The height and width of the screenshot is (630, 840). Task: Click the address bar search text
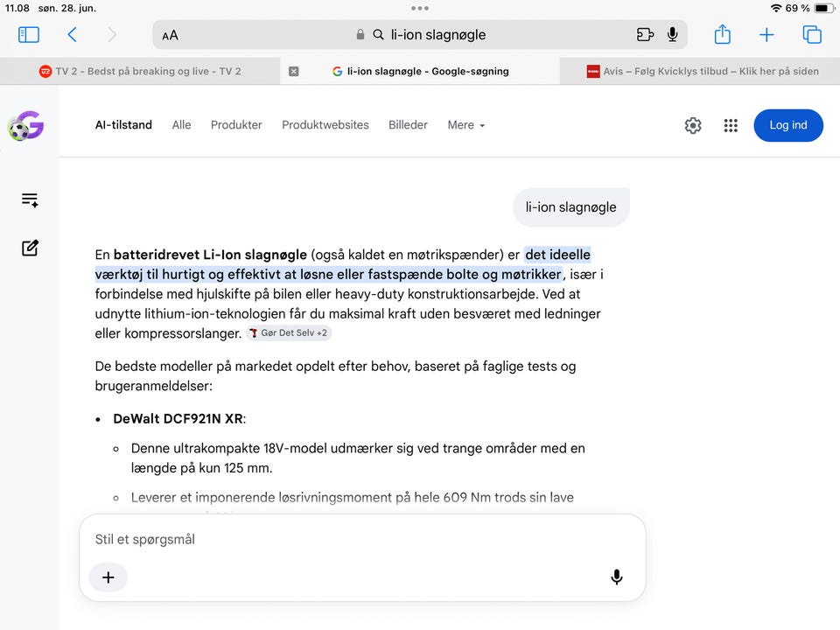pos(438,35)
